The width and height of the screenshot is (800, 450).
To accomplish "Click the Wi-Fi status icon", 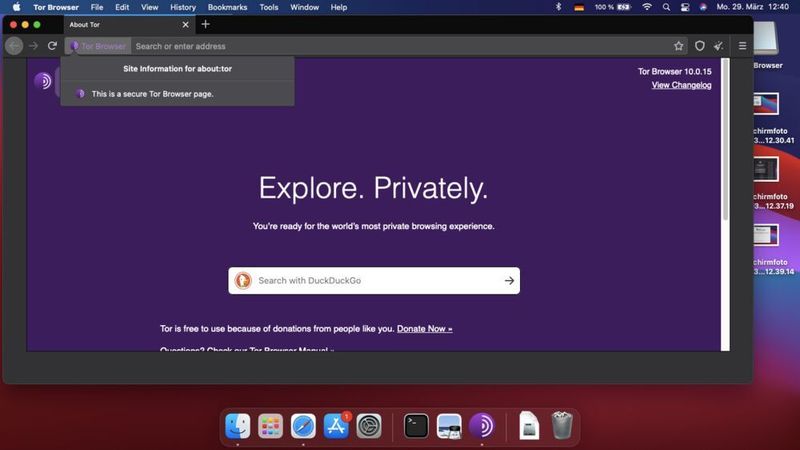I will point(647,7).
